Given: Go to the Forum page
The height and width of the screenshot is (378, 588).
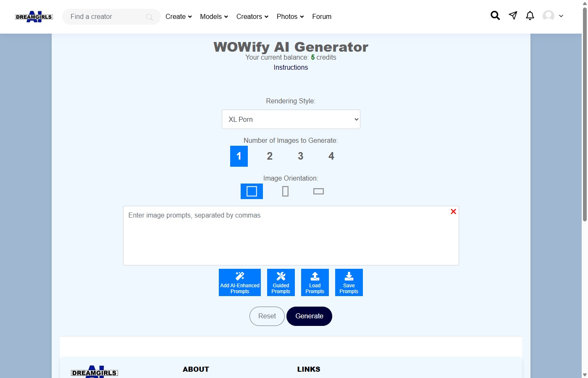Looking at the screenshot, I should tap(322, 16).
